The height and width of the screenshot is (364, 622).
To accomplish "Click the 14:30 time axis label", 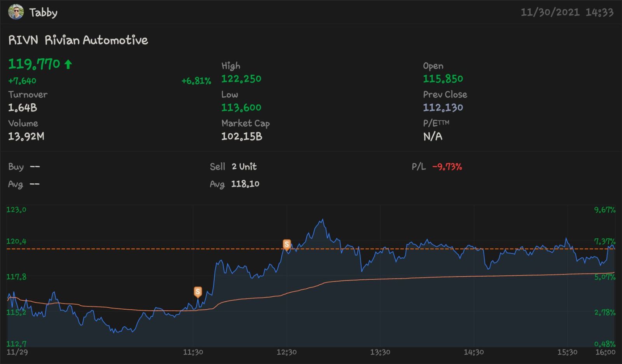I will point(474,352).
